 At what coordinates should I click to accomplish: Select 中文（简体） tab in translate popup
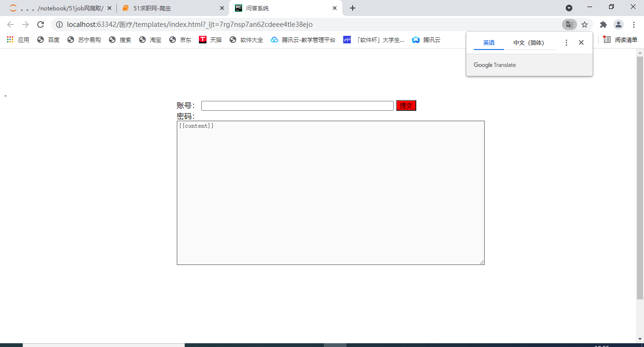tap(528, 43)
